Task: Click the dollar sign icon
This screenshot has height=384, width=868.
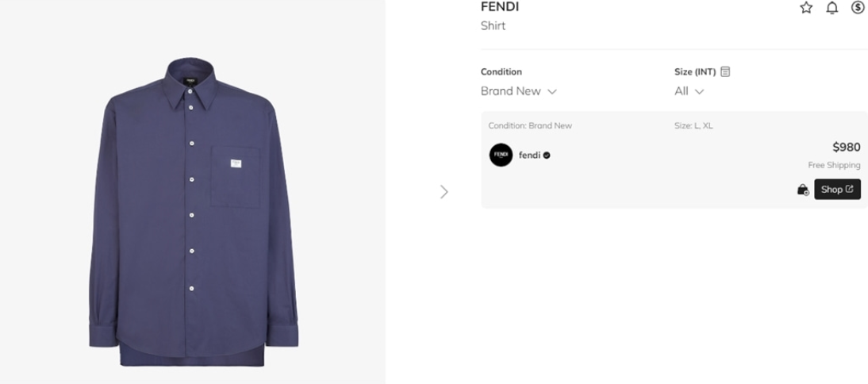Action: 858,8
